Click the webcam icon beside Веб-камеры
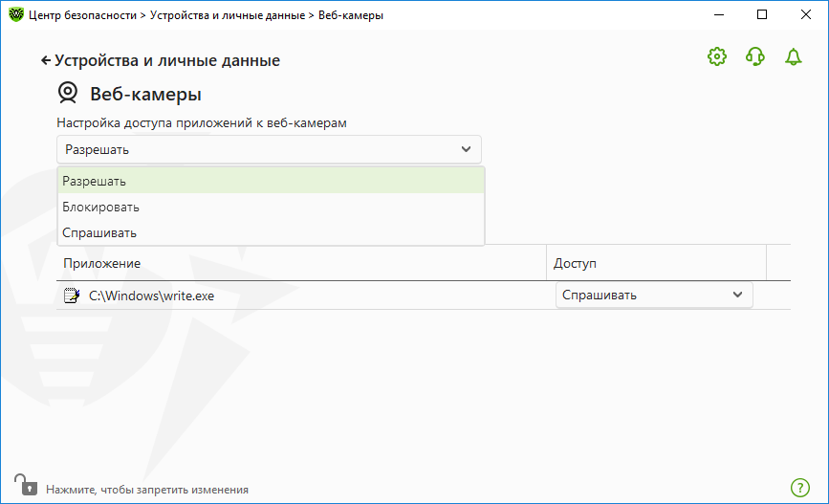The height and width of the screenshot is (504, 829). tap(68, 93)
